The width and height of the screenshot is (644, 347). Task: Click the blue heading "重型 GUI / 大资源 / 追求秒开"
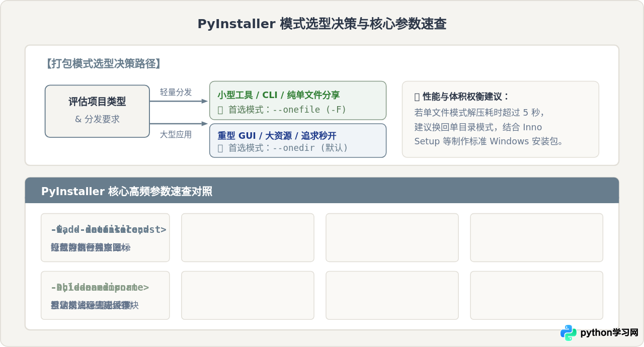(x=277, y=136)
